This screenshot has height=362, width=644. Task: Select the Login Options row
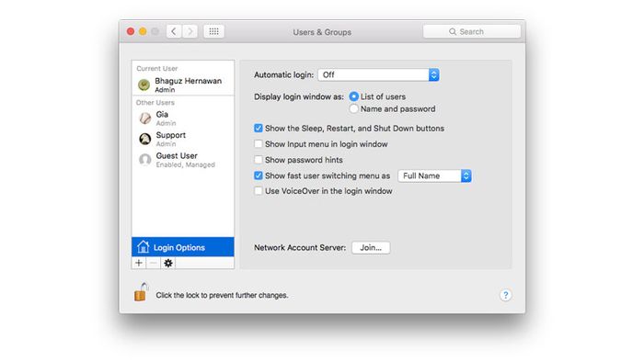click(x=183, y=247)
